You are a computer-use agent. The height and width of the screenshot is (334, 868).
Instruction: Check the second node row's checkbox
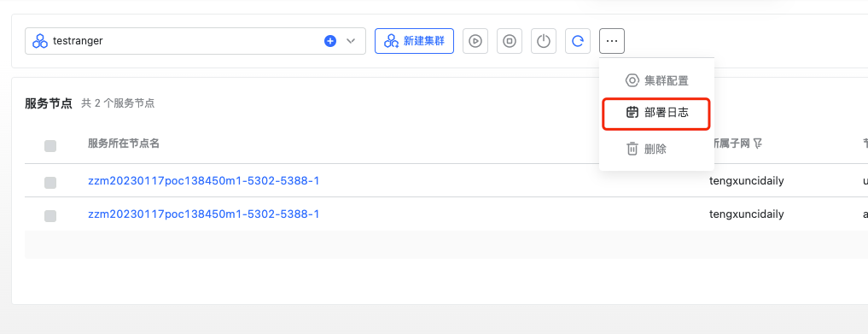click(50, 216)
